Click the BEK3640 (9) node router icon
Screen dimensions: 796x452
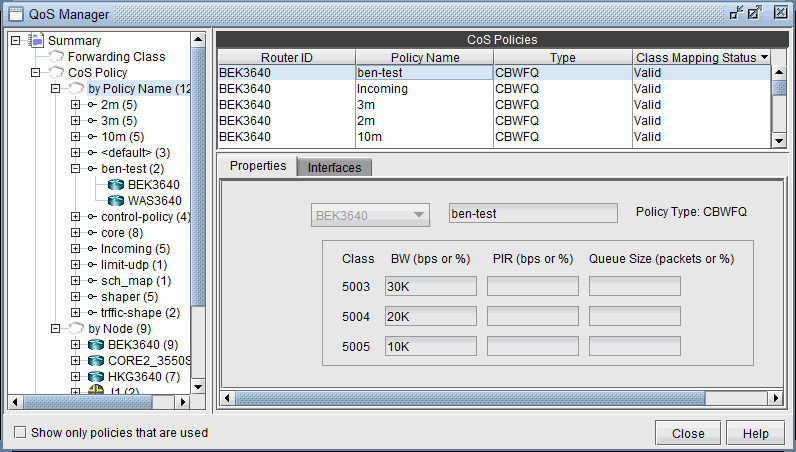[x=95, y=345]
